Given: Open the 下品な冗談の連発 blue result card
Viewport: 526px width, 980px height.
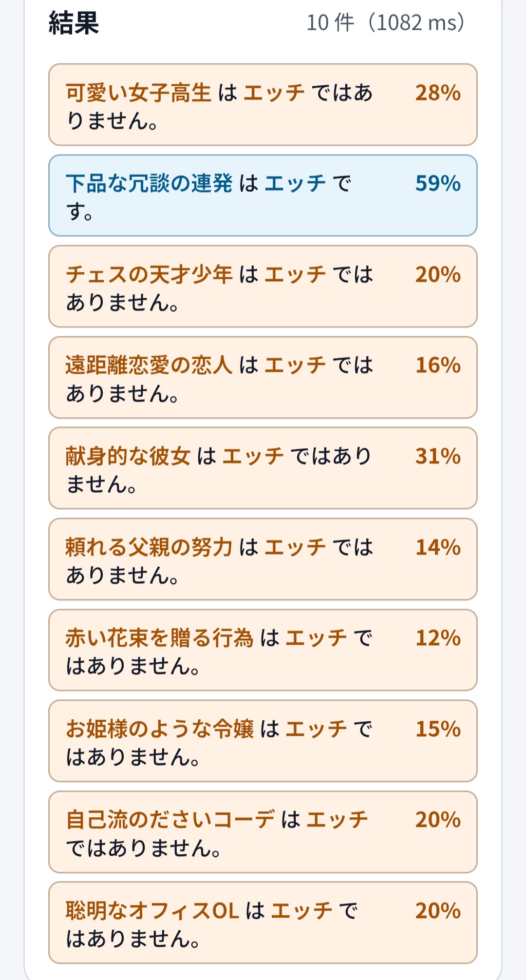Looking at the screenshot, I should [x=263, y=195].
